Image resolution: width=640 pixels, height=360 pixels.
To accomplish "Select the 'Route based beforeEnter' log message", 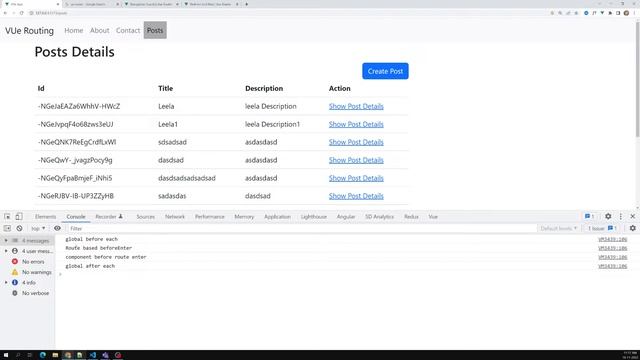I will [98, 248].
